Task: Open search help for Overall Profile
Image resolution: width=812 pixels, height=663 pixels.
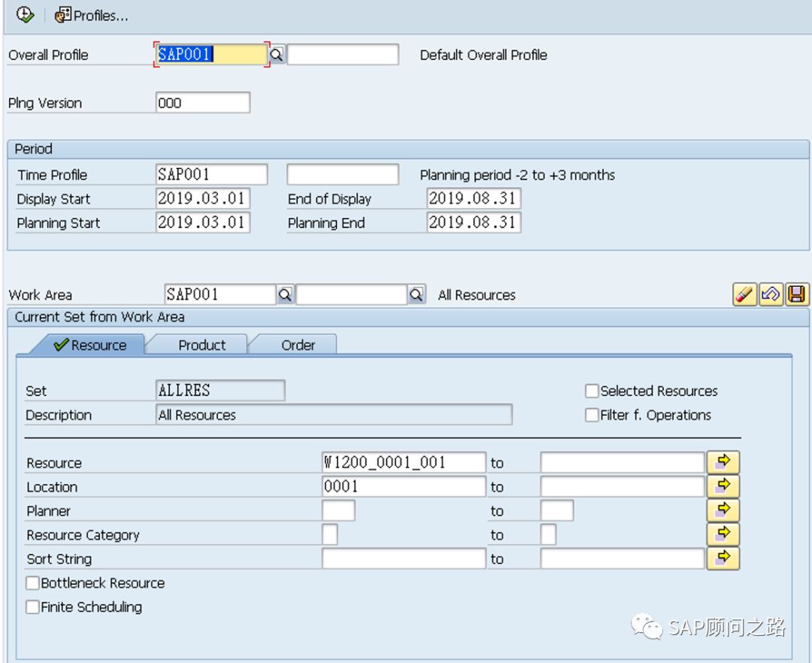Action: pyautogui.click(x=277, y=54)
